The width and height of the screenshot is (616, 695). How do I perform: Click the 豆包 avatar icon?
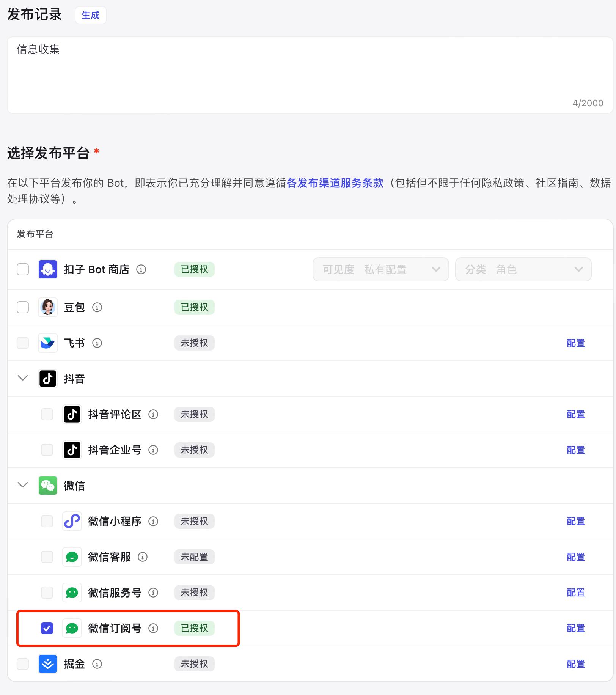click(x=48, y=307)
